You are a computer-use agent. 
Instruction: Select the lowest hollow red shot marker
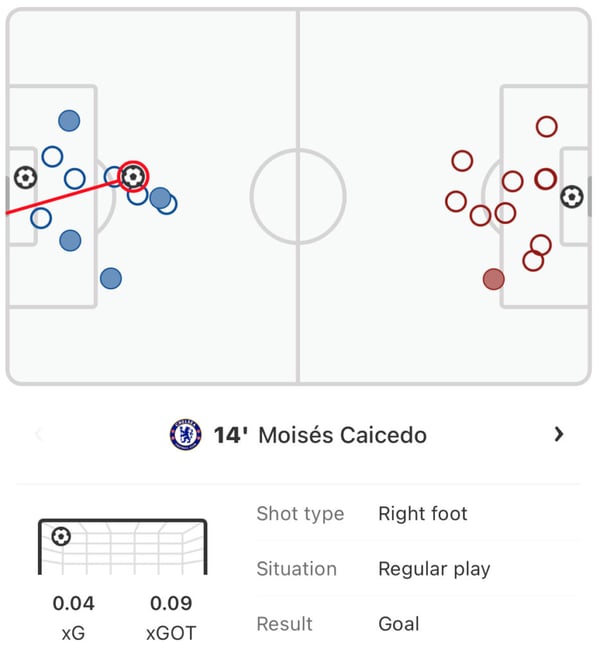click(x=533, y=261)
